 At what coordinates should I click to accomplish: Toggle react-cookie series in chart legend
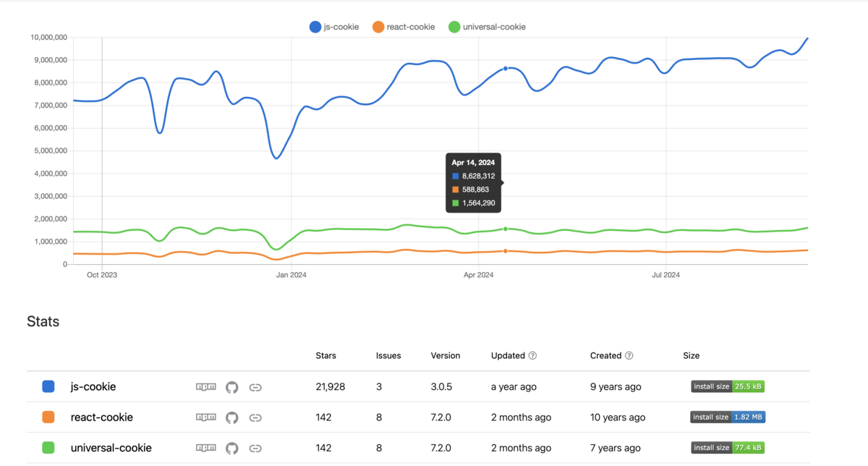[x=404, y=27]
